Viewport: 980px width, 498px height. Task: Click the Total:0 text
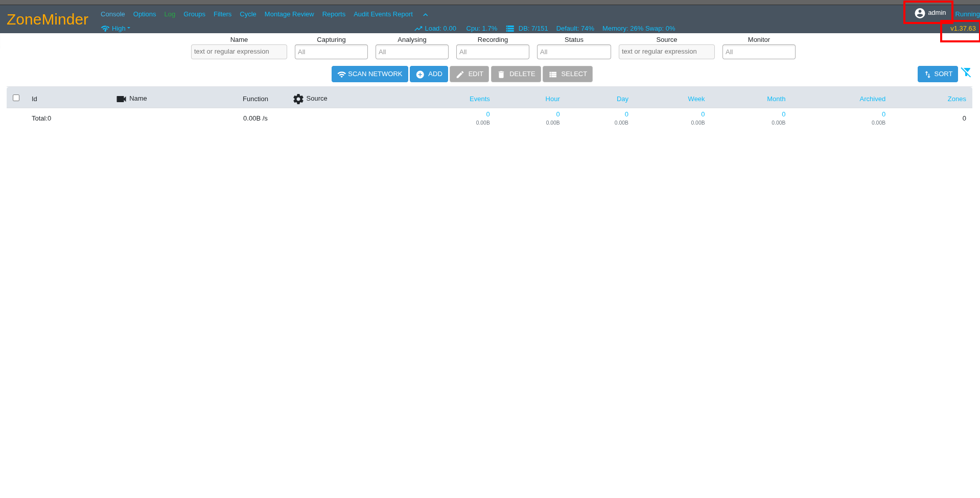41,118
